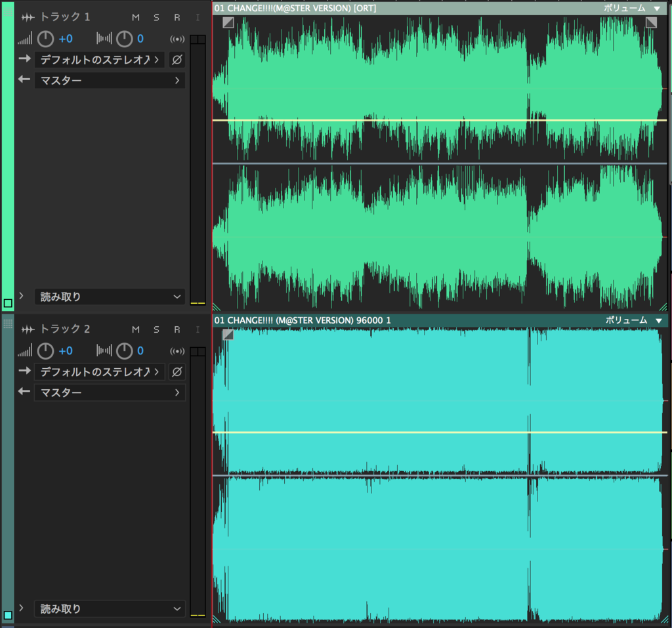Open the ボリューム menu on the 96000 clip
The image size is (672, 628).
(634, 320)
